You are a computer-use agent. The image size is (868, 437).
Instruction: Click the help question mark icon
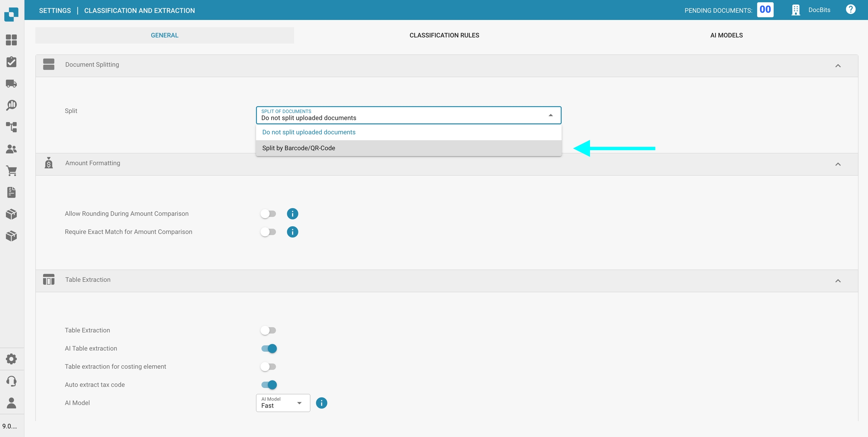(850, 9)
